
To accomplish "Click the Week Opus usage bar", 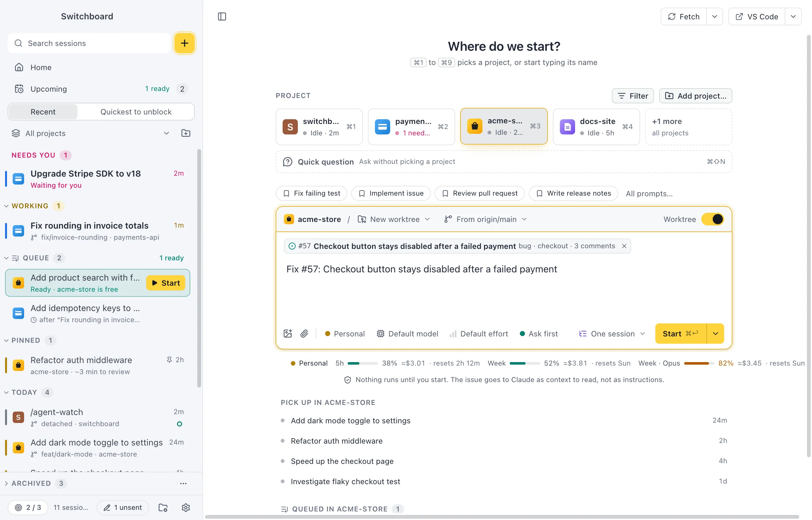I will click(699, 363).
